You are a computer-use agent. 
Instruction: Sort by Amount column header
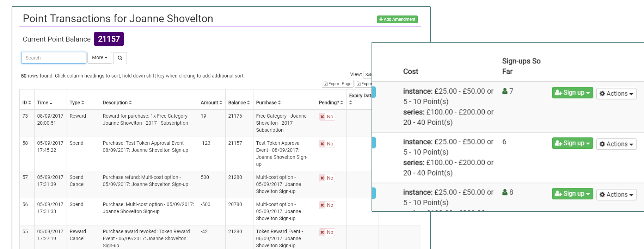pos(211,102)
